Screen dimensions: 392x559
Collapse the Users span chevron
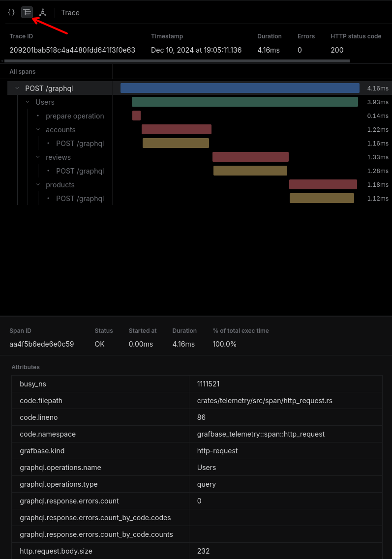pyautogui.click(x=28, y=102)
